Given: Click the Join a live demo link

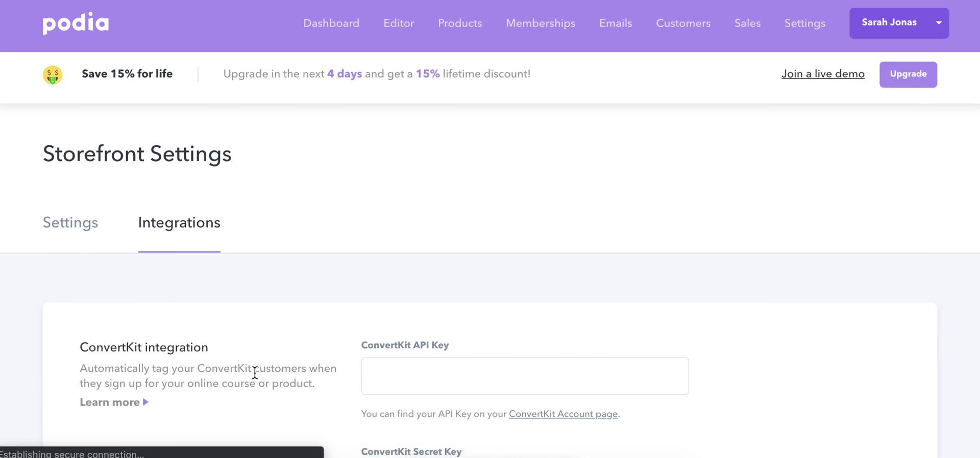Looking at the screenshot, I should point(823,74).
